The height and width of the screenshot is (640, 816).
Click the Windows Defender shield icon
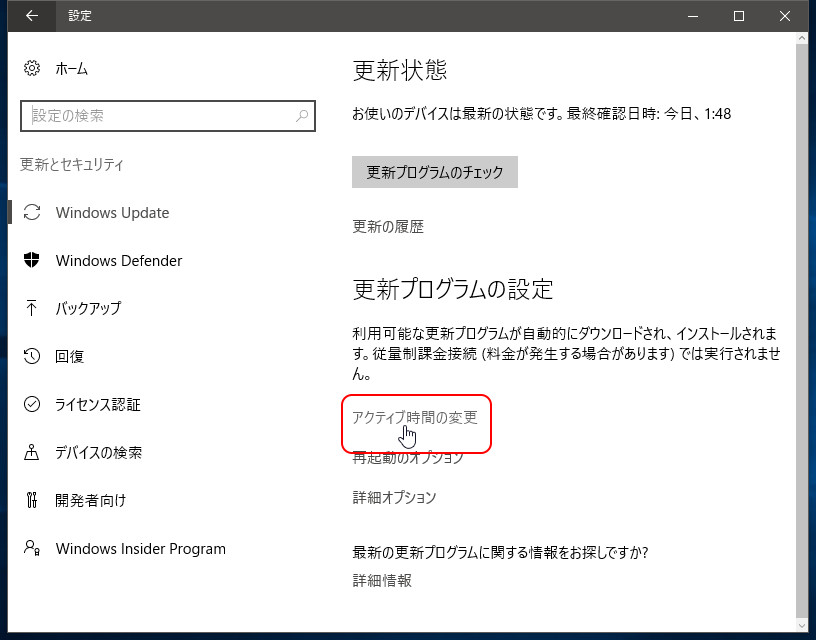pos(30,260)
